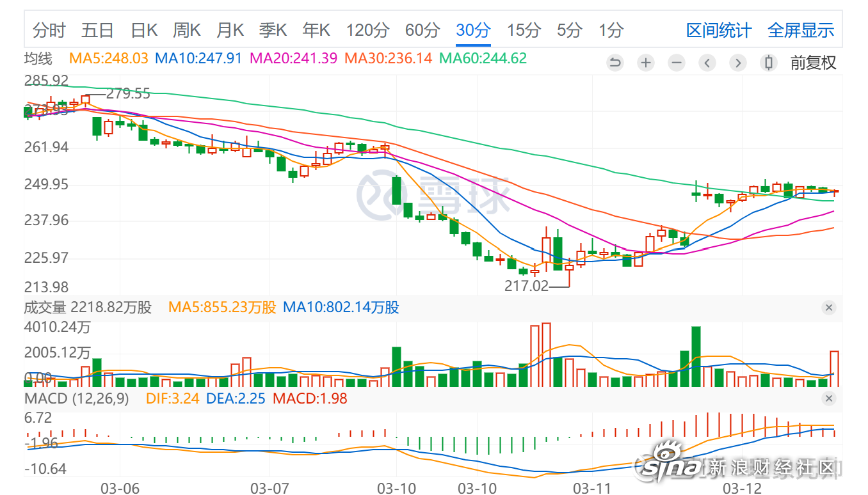This screenshot has height=495, width=868.
Task: Click the tallest red volume bar
Action: pyautogui.click(x=546, y=354)
